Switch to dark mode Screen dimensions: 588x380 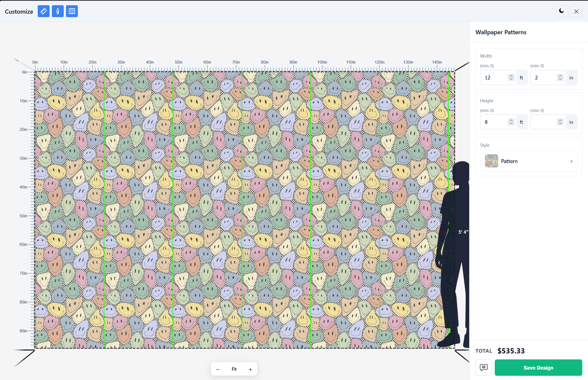562,11
